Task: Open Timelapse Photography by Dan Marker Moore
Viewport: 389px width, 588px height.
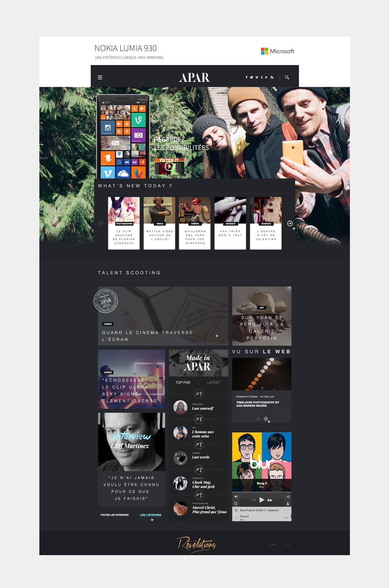Action: [257, 404]
